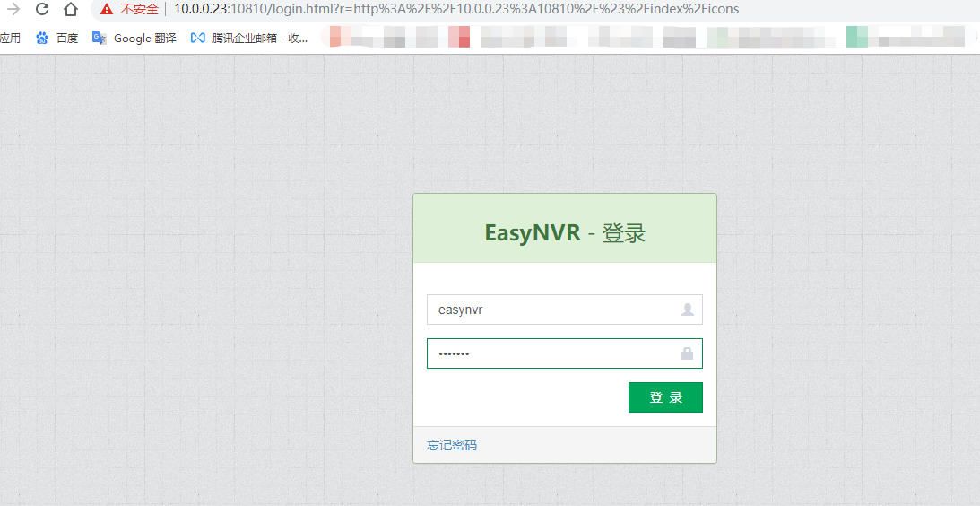Click the lock icon in password field
980x506 pixels.
pyautogui.click(x=687, y=353)
